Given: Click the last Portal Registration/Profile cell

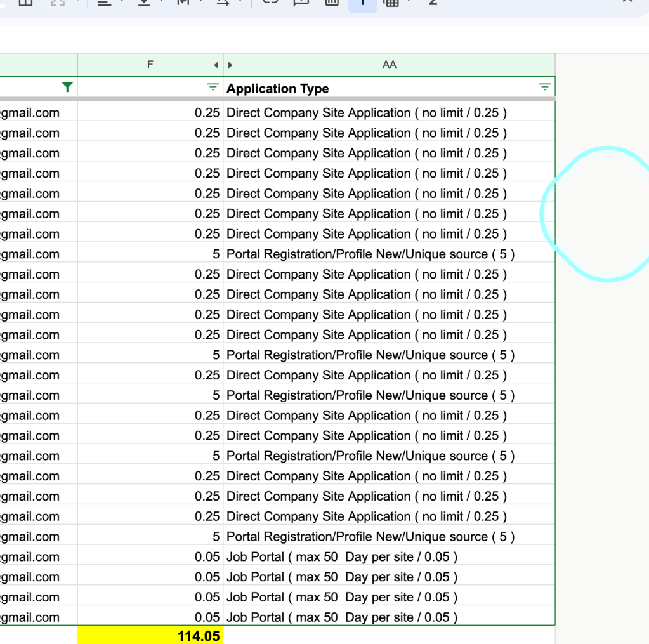Looking at the screenshot, I should (389, 536).
